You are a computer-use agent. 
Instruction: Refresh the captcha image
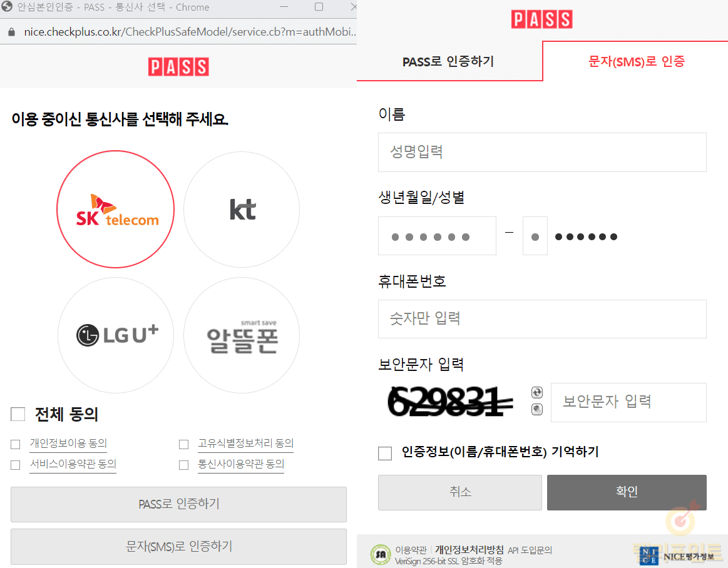(536, 393)
